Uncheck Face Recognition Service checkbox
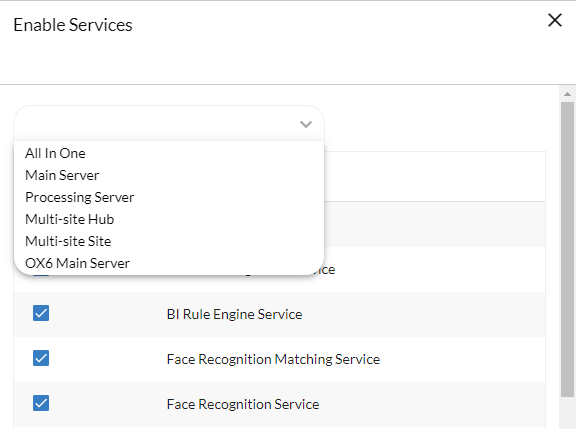Screen dimensions: 576x429 point(41,403)
